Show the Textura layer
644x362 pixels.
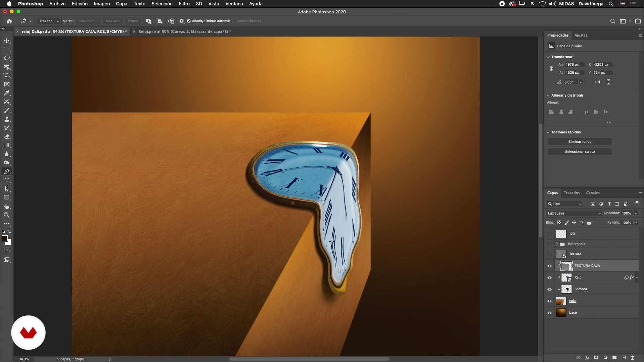coord(549,254)
